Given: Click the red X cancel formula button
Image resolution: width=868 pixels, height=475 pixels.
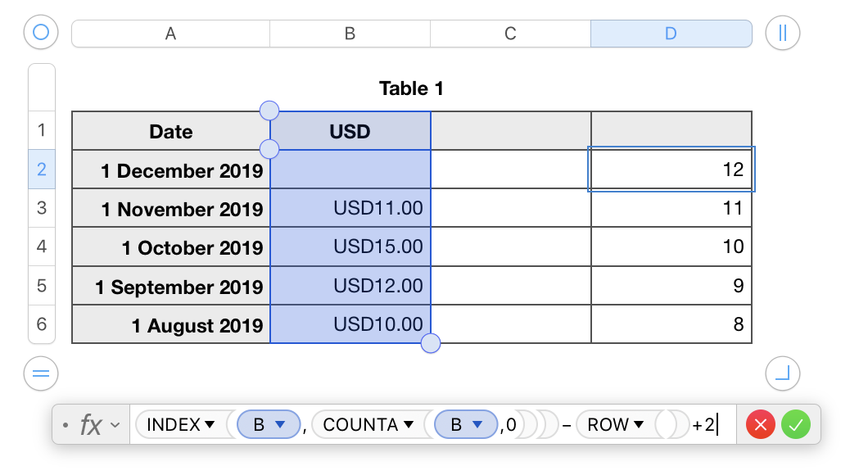Looking at the screenshot, I should (761, 424).
